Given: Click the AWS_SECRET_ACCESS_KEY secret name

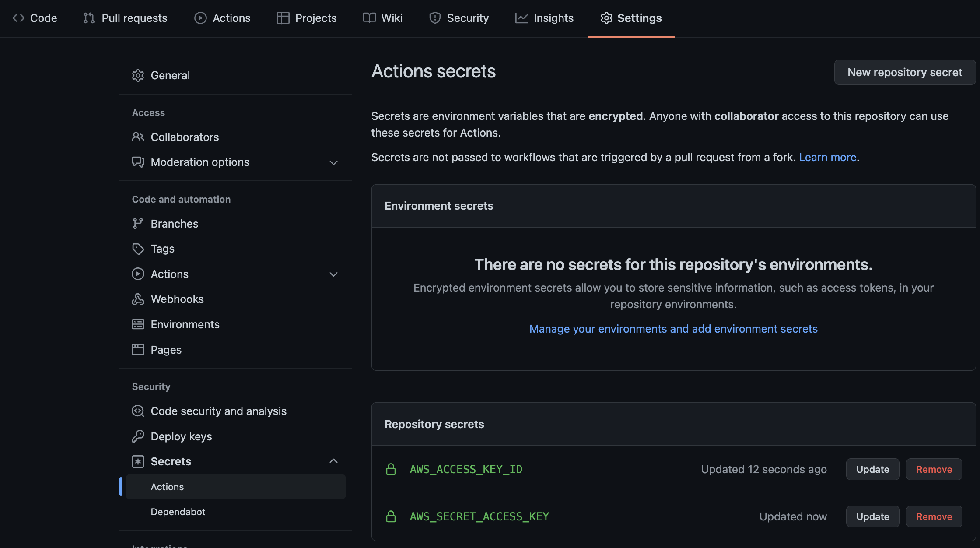Looking at the screenshot, I should point(479,516).
